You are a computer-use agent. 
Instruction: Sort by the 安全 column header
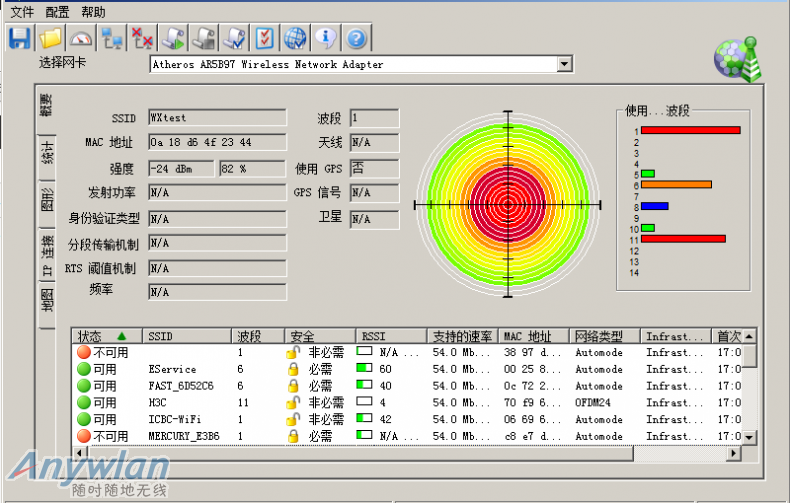pos(320,336)
